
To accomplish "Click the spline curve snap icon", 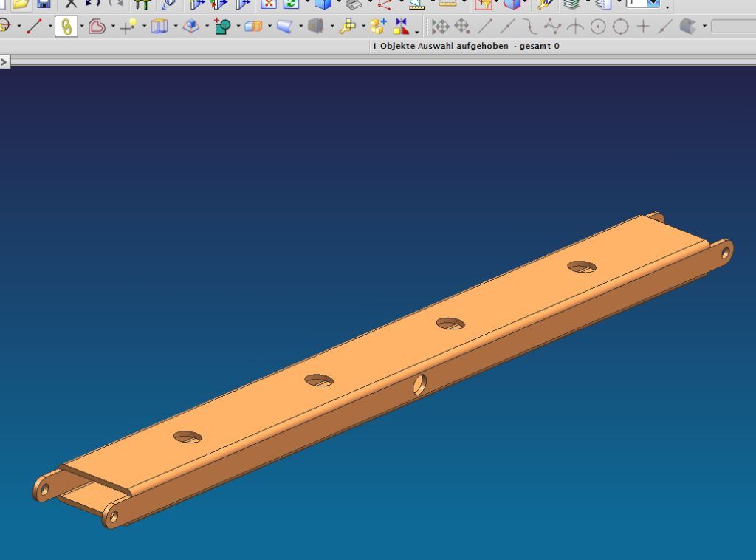I will 529,27.
